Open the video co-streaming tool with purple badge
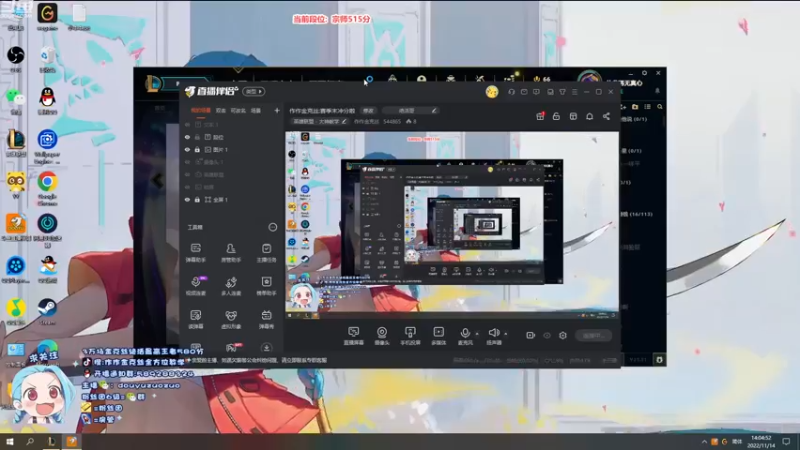Viewport: 800px width, 450px height. 196,286
